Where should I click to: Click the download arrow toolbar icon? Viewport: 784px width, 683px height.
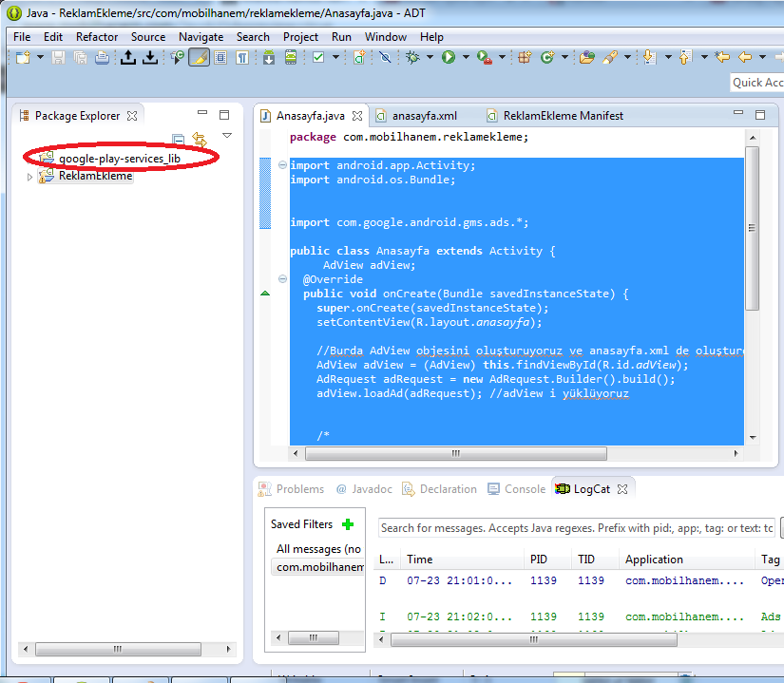pyautogui.click(x=149, y=57)
